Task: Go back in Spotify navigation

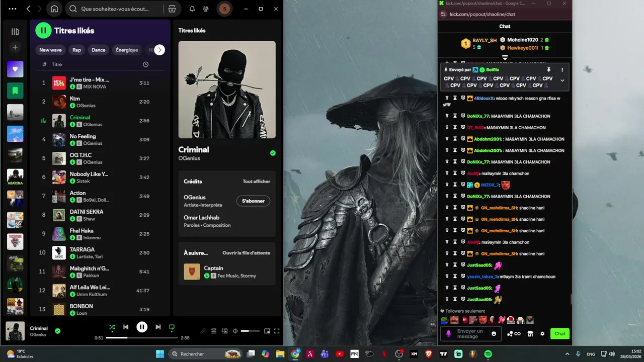Action: click(x=28, y=9)
